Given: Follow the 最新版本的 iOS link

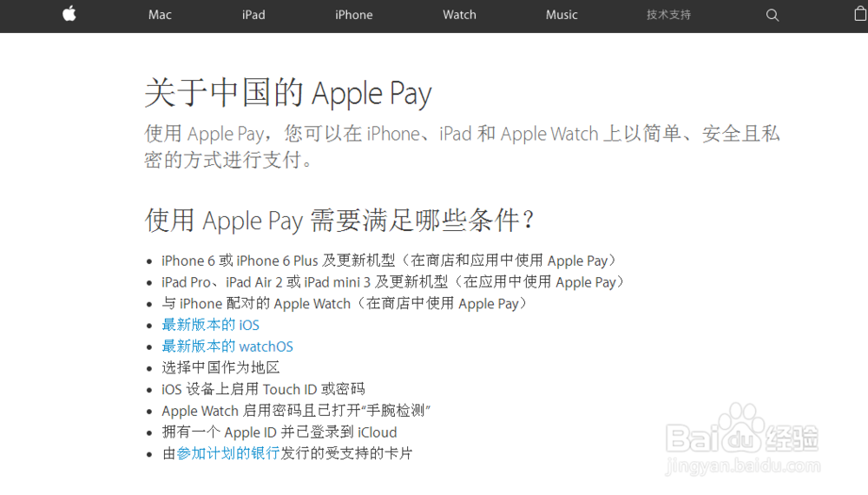Looking at the screenshot, I should (210, 325).
